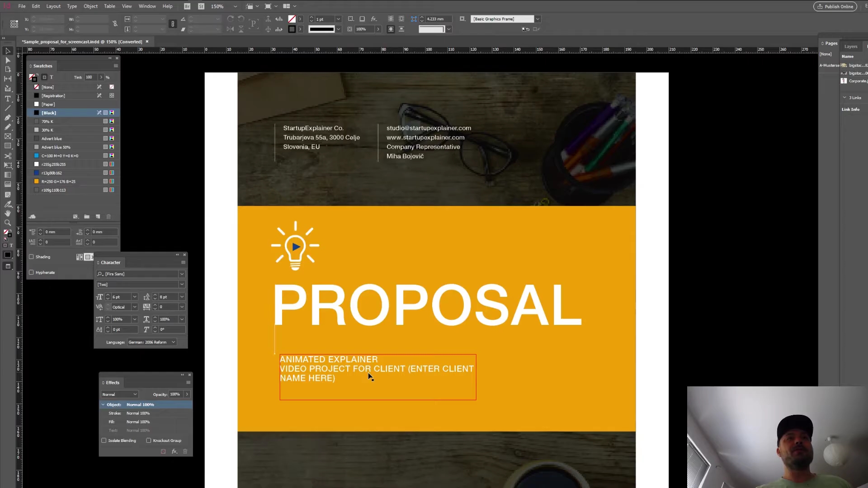Click the trash icon in Effects panel
Viewport: 868px width, 488px height.
coord(185,451)
